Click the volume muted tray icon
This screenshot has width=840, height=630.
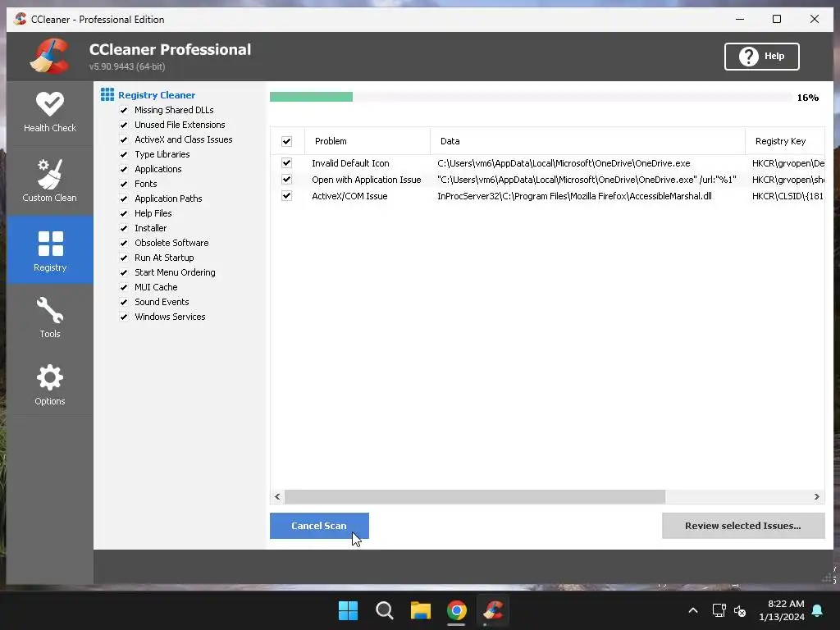coord(741,610)
